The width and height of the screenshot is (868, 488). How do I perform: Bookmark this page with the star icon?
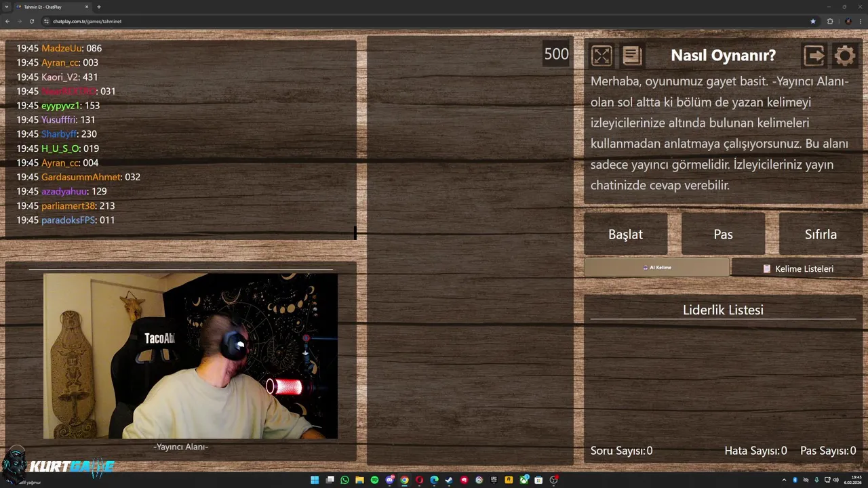pyautogui.click(x=813, y=21)
